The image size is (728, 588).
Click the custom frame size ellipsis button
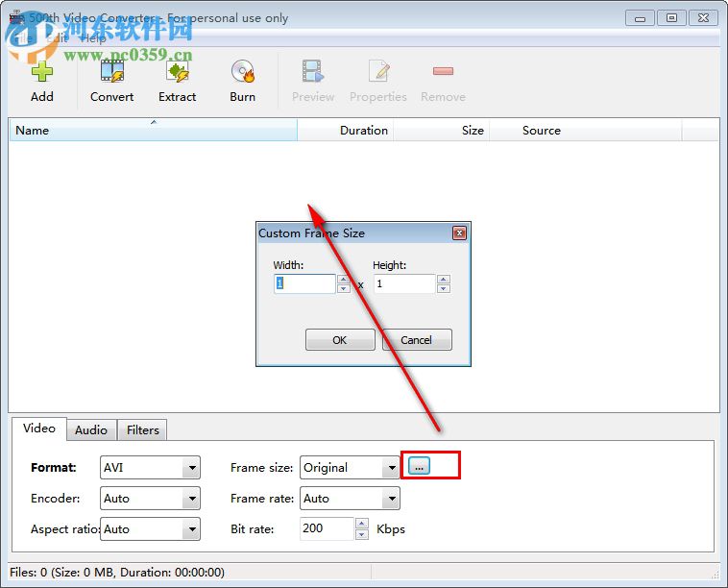[x=420, y=466]
